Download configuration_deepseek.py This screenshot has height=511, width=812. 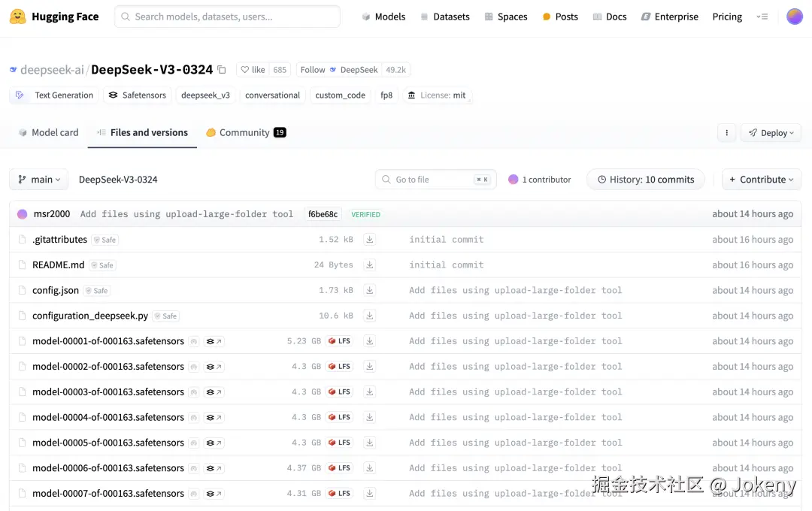pos(369,316)
